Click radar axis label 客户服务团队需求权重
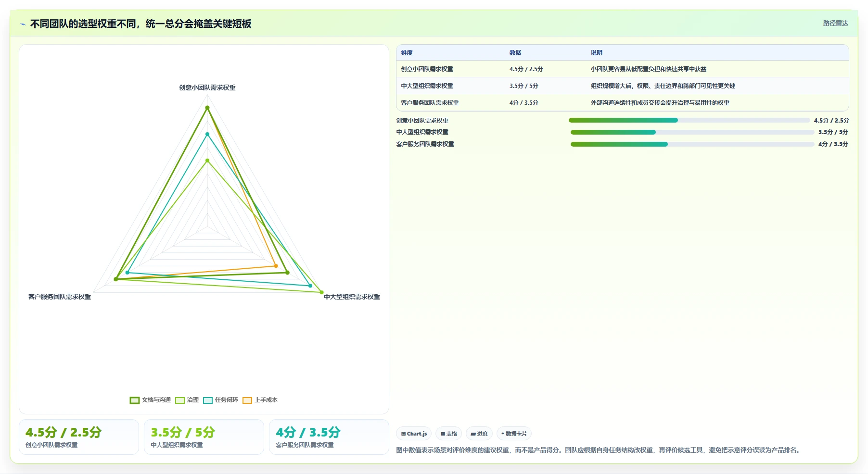The image size is (868, 474). tap(60, 297)
